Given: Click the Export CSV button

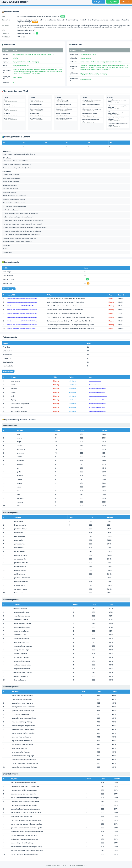Looking at the screenshot, I should click(x=112, y=2).
